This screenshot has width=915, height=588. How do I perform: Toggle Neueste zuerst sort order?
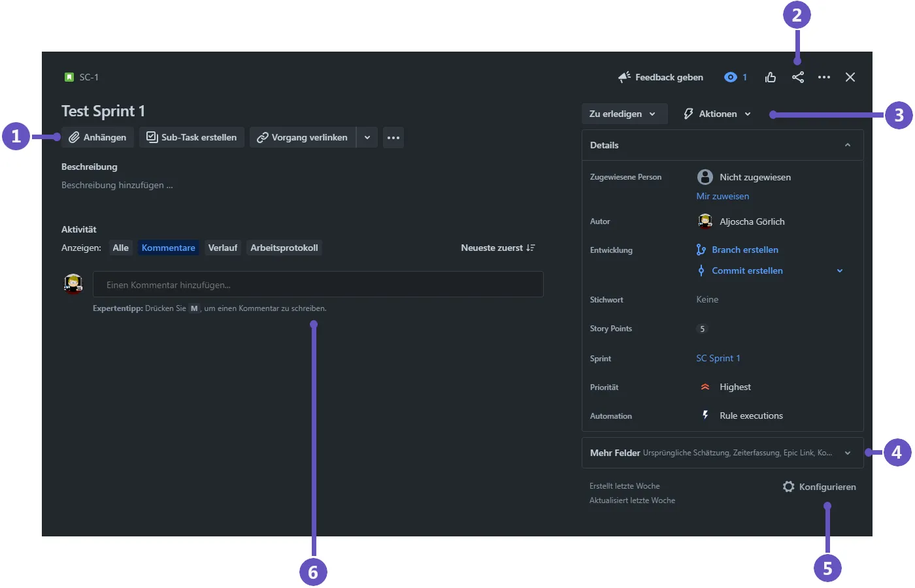click(x=498, y=248)
